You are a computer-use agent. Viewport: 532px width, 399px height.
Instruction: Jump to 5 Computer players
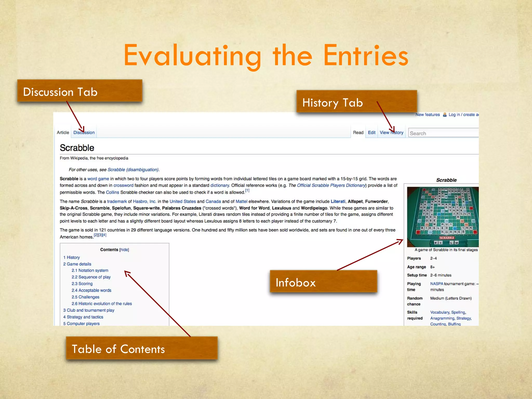click(x=81, y=324)
